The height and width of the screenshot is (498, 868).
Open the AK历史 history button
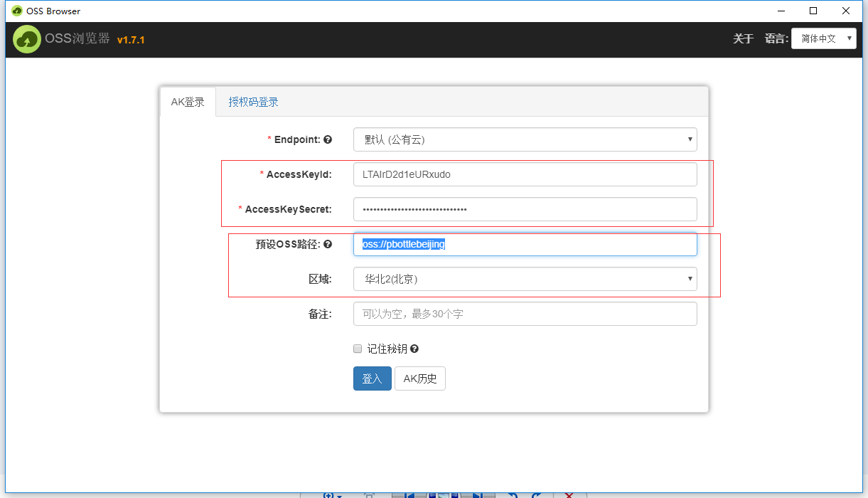point(420,378)
